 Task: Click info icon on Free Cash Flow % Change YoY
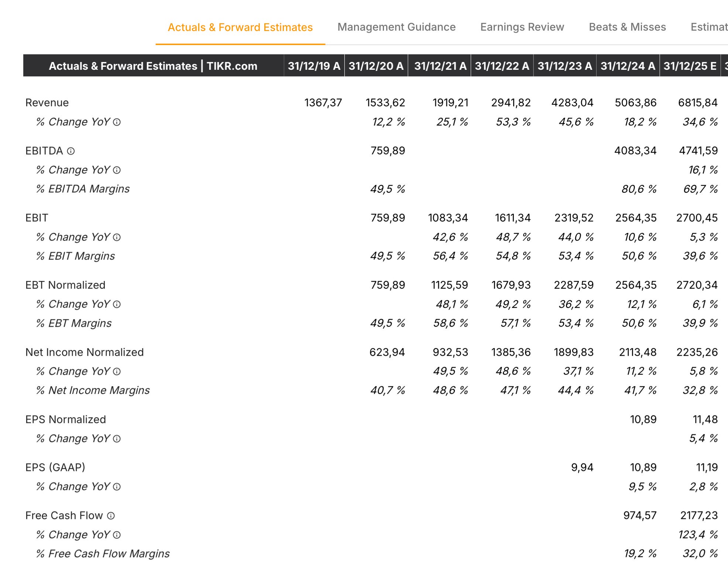point(117,535)
